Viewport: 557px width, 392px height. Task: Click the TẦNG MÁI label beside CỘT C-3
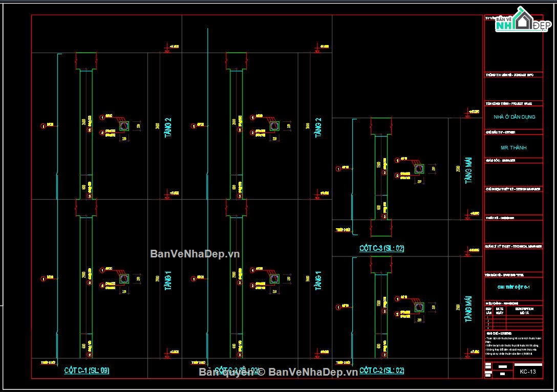click(x=468, y=169)
